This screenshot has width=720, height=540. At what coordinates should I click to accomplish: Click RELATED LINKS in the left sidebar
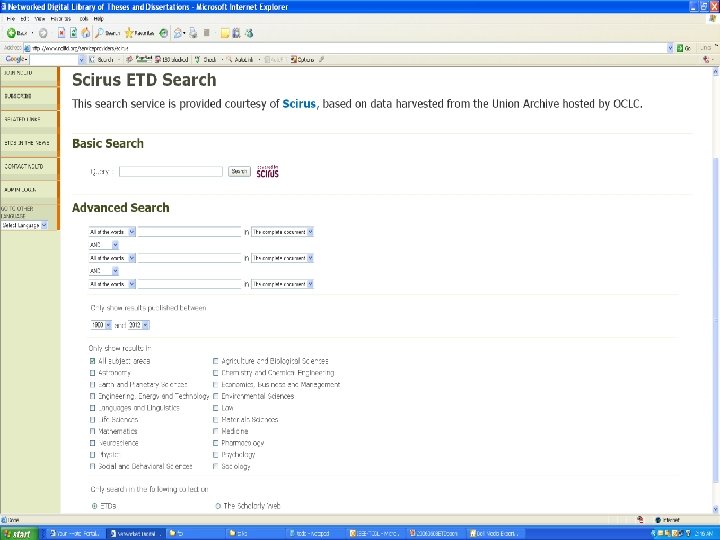click(22, 119)
